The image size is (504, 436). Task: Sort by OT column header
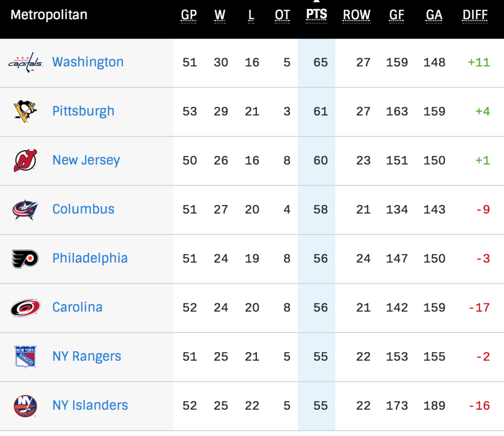click(x=282, y=15)
